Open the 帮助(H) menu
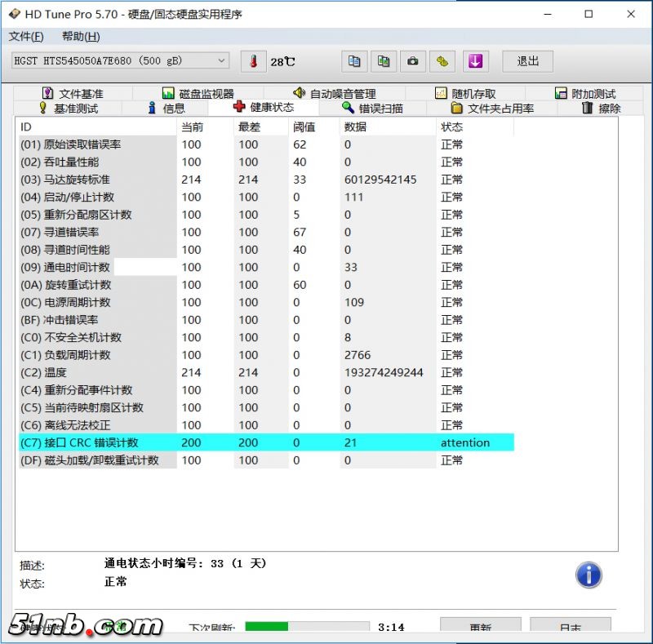The image size is (653, 644). pos(81,37)
